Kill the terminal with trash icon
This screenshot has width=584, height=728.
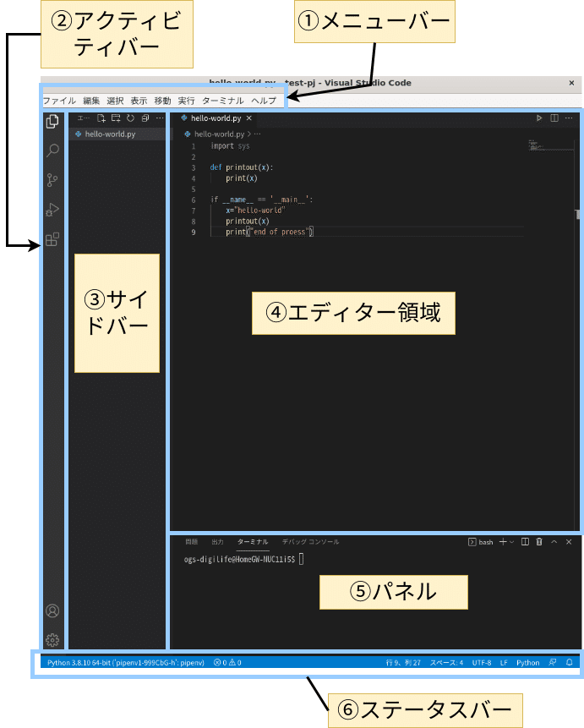click(539, 542)
